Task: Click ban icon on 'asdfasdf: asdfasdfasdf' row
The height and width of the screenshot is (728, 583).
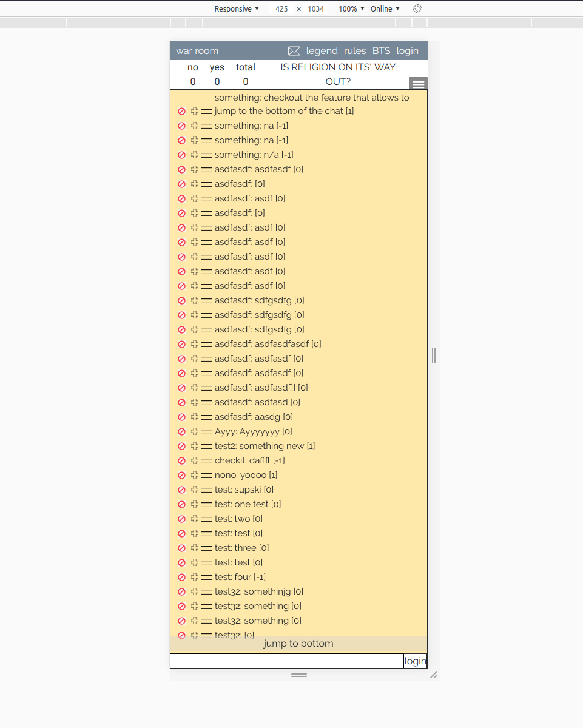Action: coord(181,345)
